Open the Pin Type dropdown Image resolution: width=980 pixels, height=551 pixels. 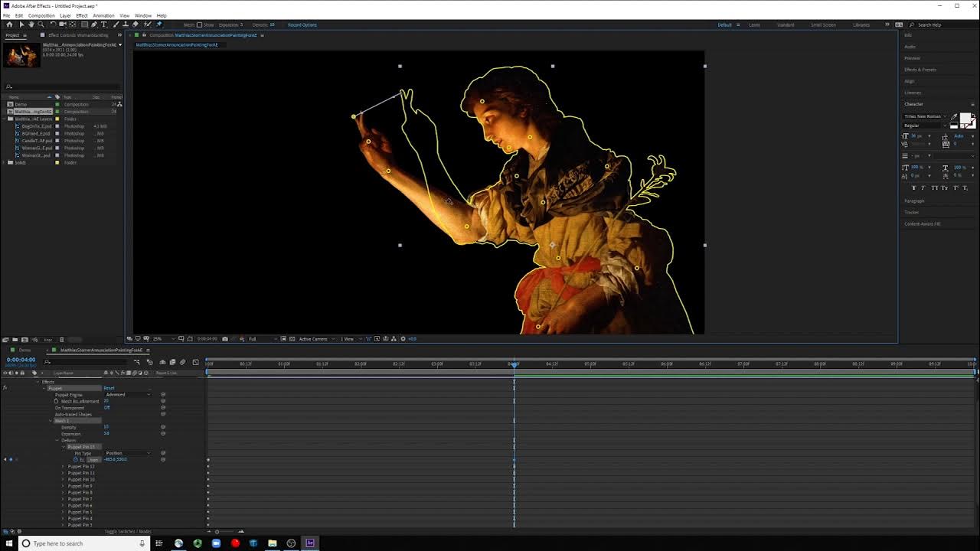pyautogui.click(x=128, y=453)
